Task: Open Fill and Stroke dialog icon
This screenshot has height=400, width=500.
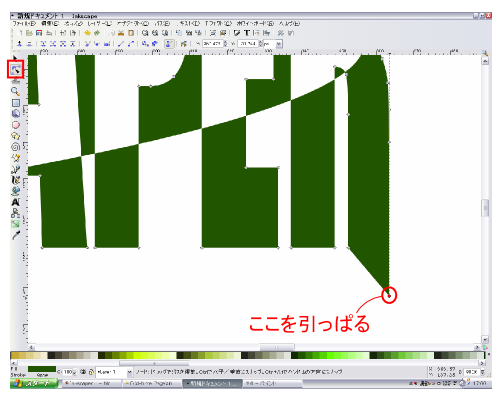Action: pyautogui.click(x=237, y=33)
